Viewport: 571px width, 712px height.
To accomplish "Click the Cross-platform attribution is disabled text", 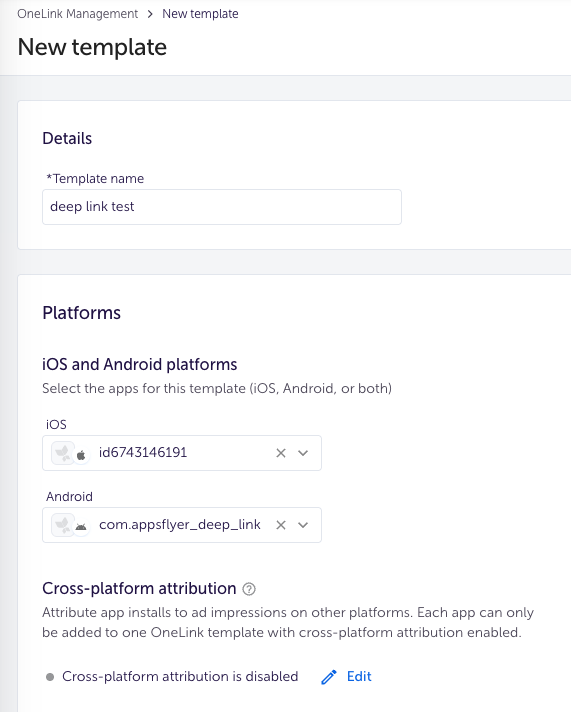I will 180,677.
